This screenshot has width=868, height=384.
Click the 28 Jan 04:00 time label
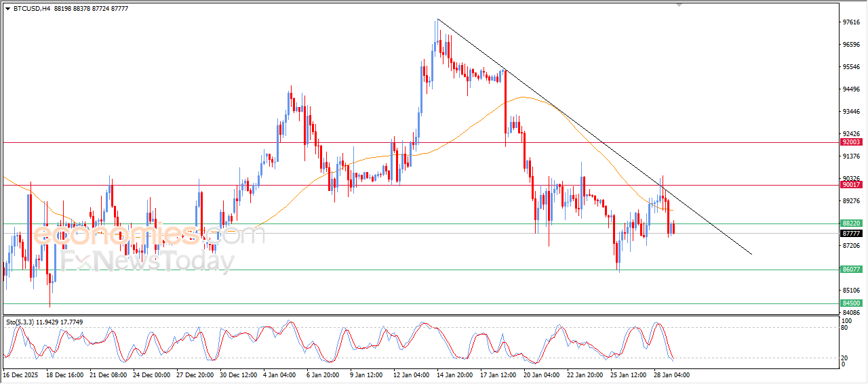673,375
